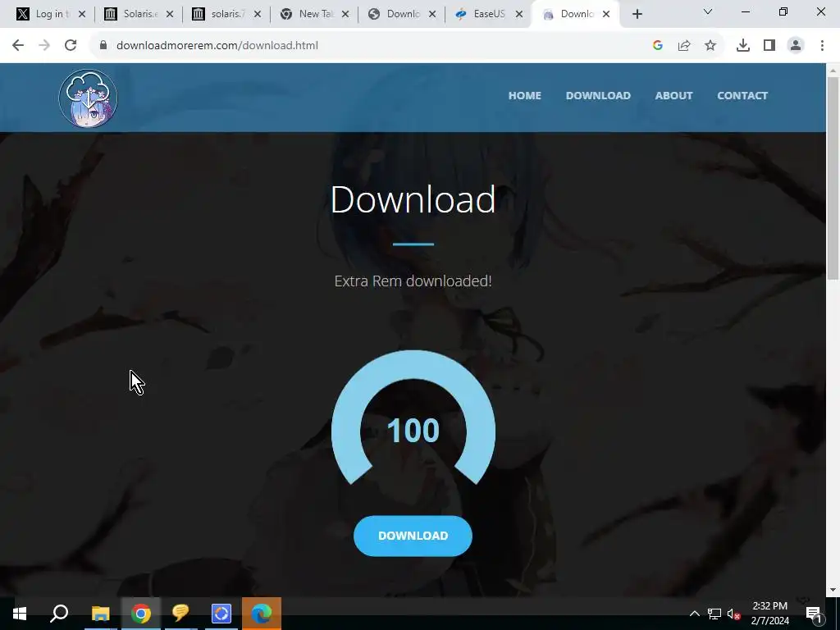The height and width of the screenshot is (630, 840).
Task: Click the page vertical scrollbar thumb
Action: click(x=833, y=178)
